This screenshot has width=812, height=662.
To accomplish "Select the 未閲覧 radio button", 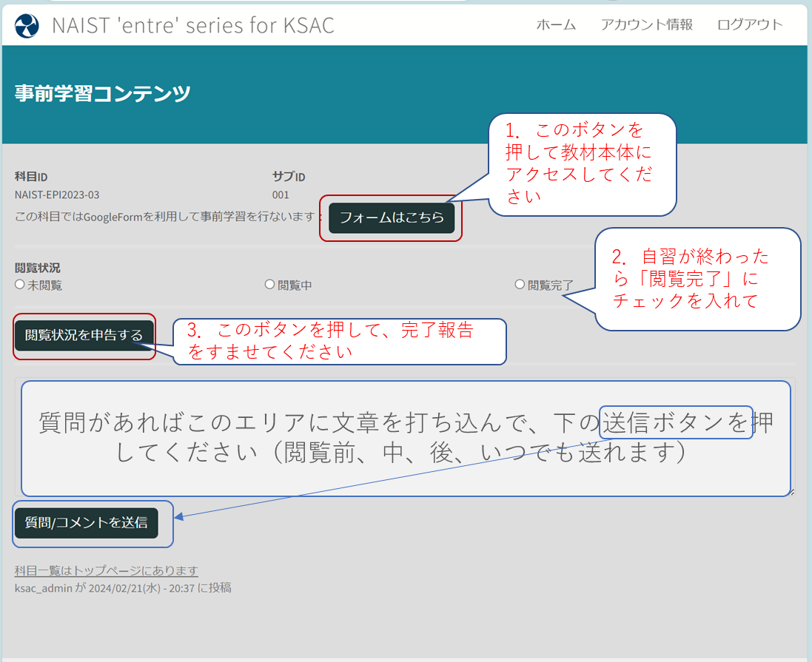I will pos(20,285).
